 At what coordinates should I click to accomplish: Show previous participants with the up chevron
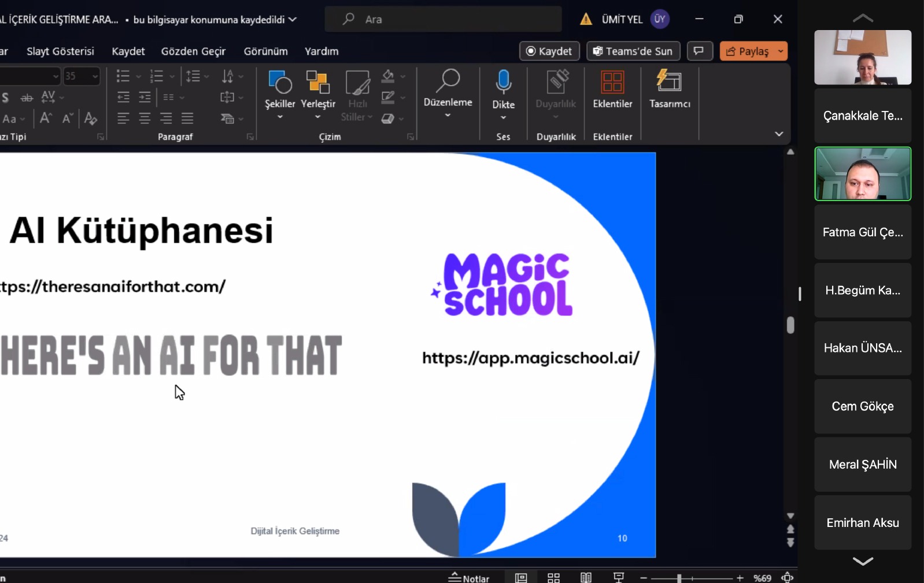(863, 18)
